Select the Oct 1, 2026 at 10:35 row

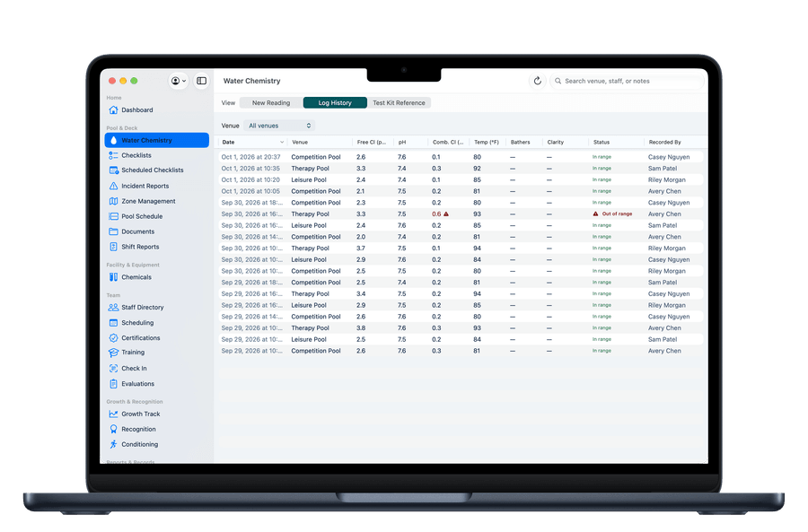coord(461,169)
